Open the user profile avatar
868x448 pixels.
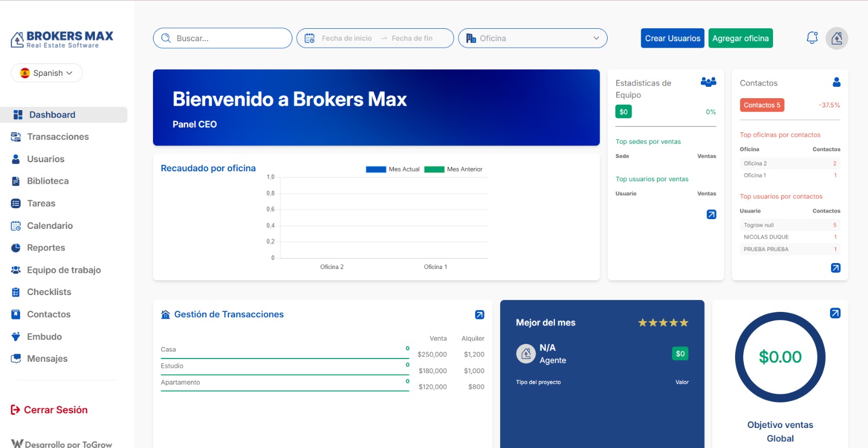[837, 39]
